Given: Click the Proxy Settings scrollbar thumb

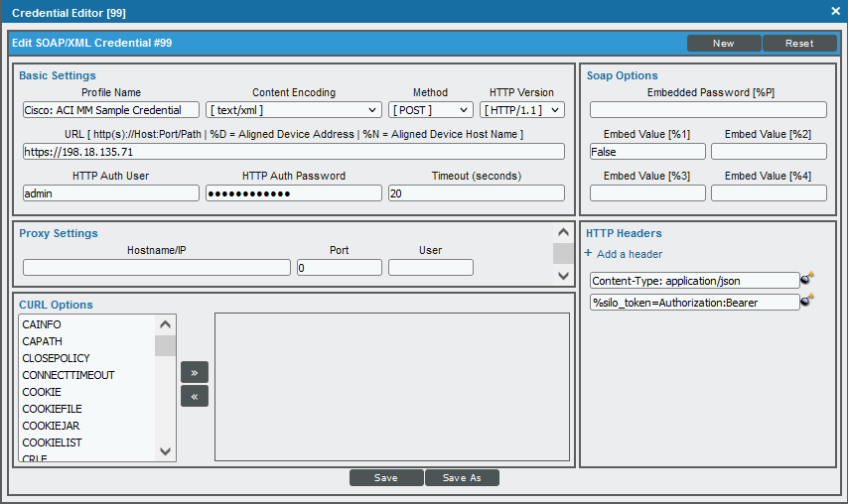Looking at the screenshot, I should (x=563, y=253).
